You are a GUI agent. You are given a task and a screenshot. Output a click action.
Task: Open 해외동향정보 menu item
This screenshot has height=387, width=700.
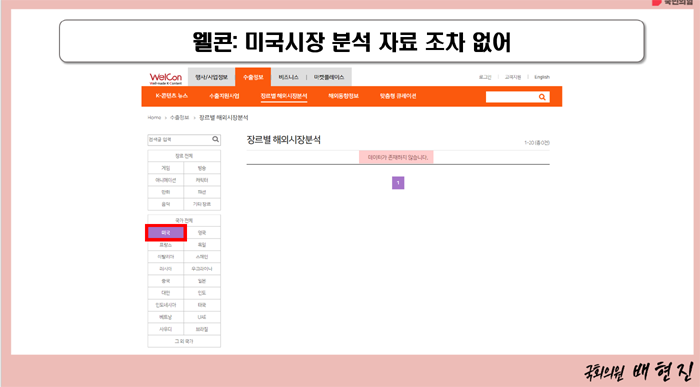[343, 96]
